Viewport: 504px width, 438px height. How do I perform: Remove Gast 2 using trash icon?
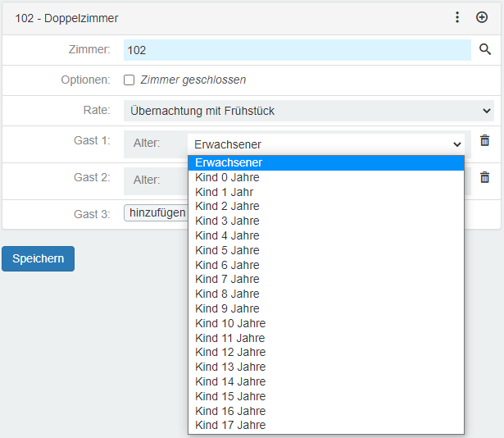484,177
